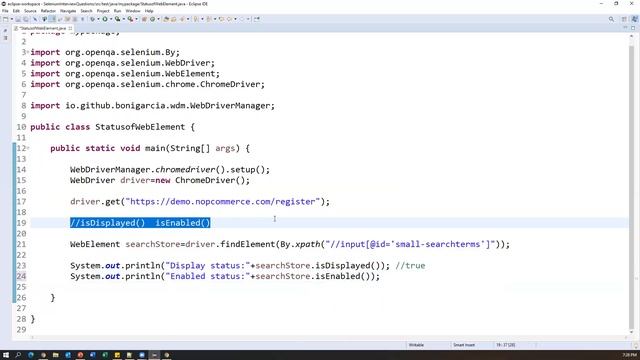The image size is (640, 360).
Task: Open the Windows Start menu
Action: point(6,355)
